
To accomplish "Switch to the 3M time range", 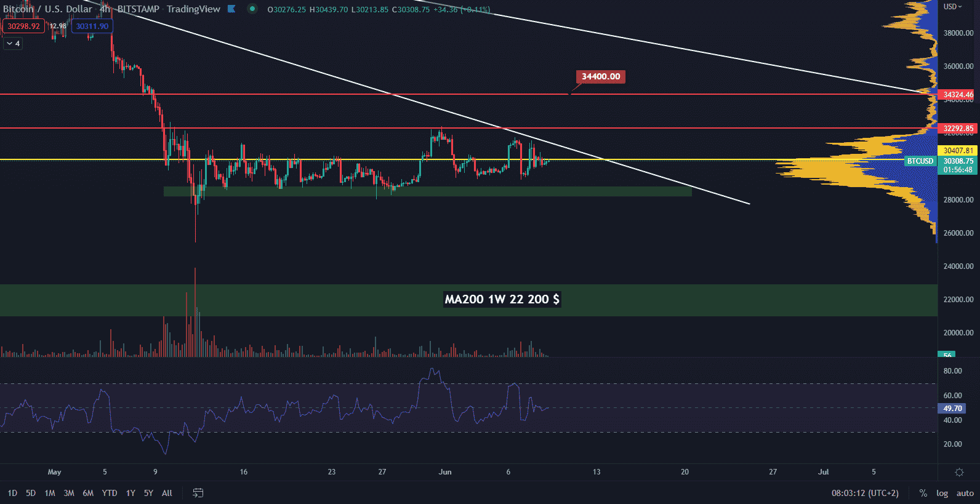I will [x=69, y=493].
